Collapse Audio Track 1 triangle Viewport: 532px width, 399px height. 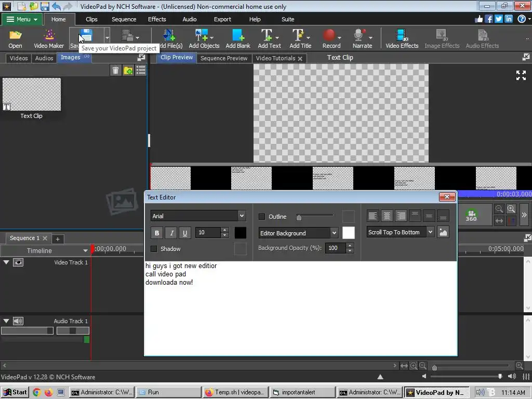pos(6,321)
